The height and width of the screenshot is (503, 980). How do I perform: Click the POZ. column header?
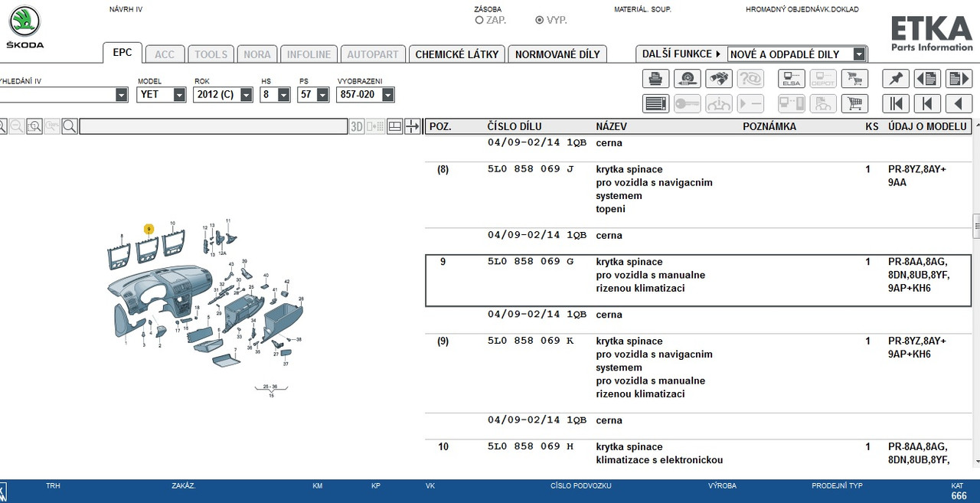pyautogui.click(x=440, y=126)
